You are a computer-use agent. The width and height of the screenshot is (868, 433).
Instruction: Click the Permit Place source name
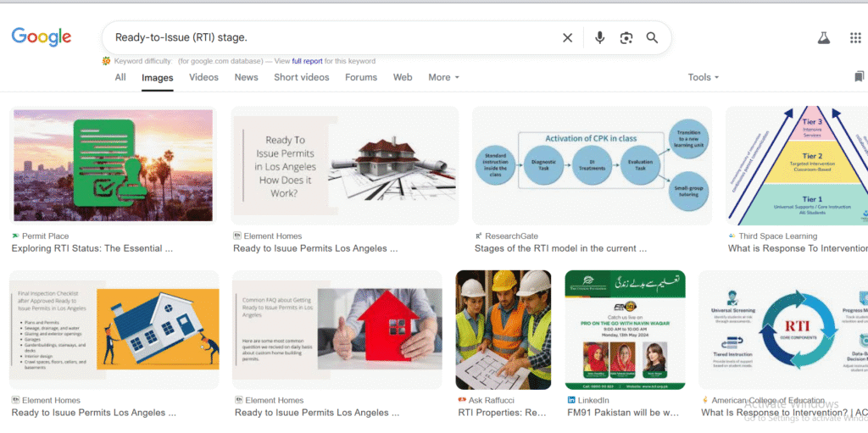[x=46, y=236]
